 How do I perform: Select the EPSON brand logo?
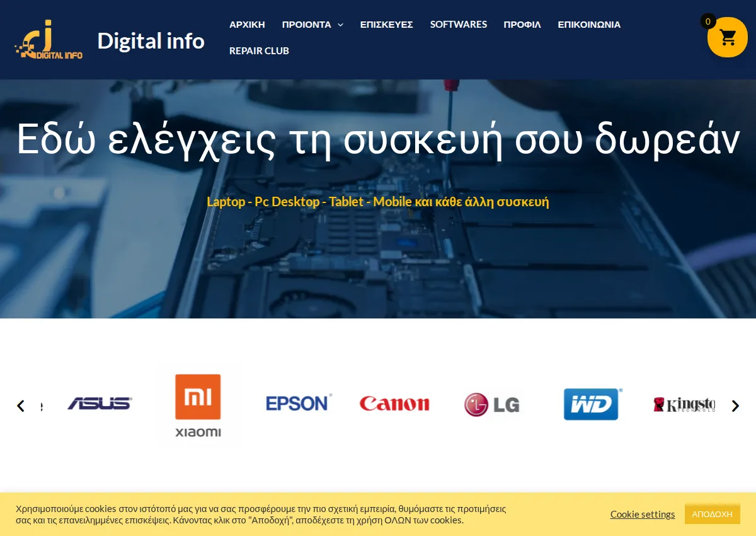299,403
